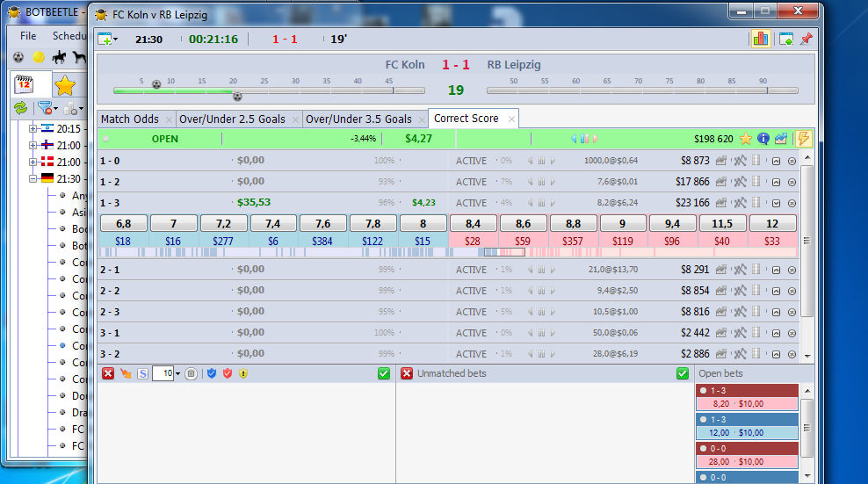Open market info blue icon
The image size is (868, 484).
[x=763, y=139]
